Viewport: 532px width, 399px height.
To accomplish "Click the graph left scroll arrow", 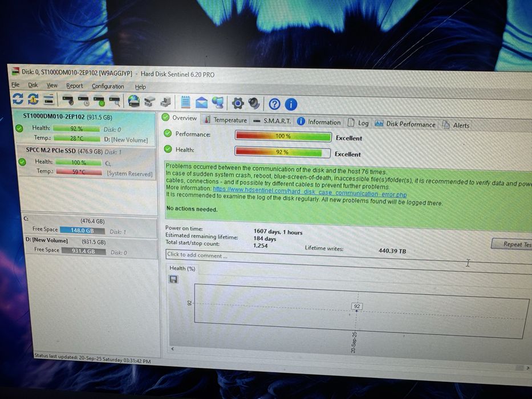I will coord(172,349).
